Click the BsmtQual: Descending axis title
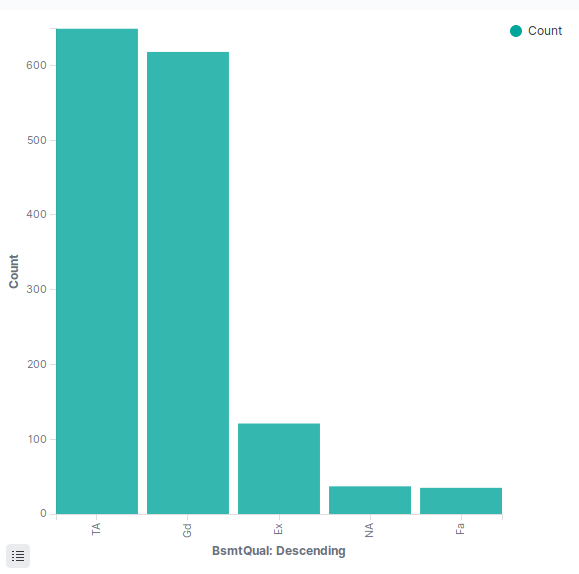Viewport: 579px width, 574px height. click(279, 551)
